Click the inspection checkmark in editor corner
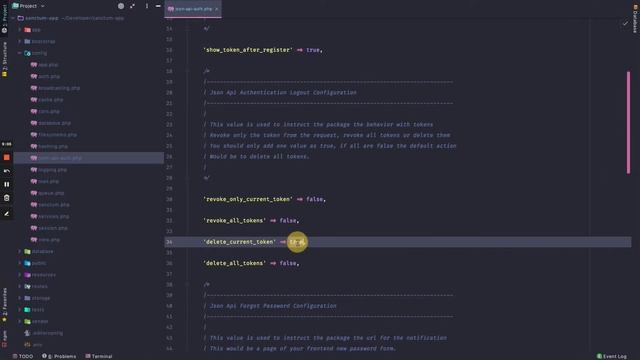The image size is (640, 360). (x=625, y=24)
